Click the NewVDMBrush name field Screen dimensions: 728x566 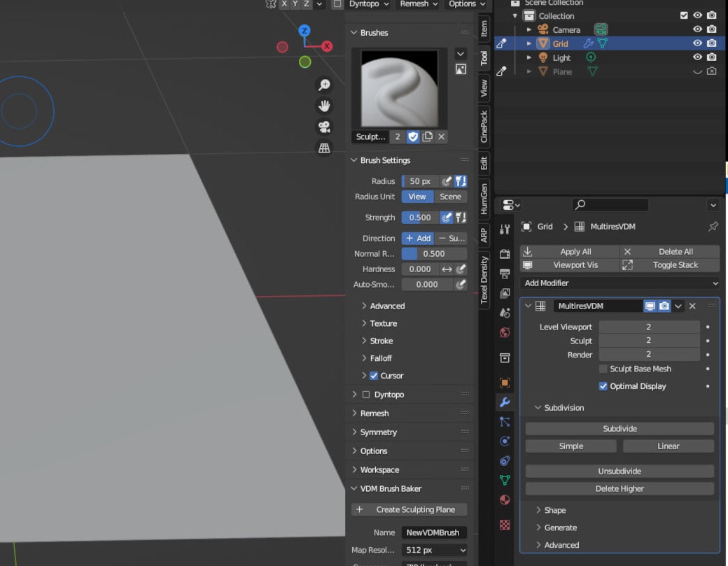tap(434, 532)
